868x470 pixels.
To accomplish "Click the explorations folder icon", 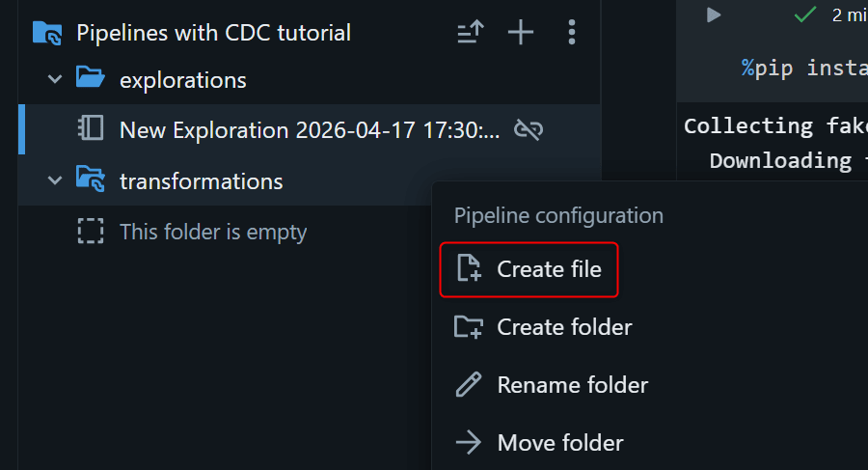I will 90,79.
